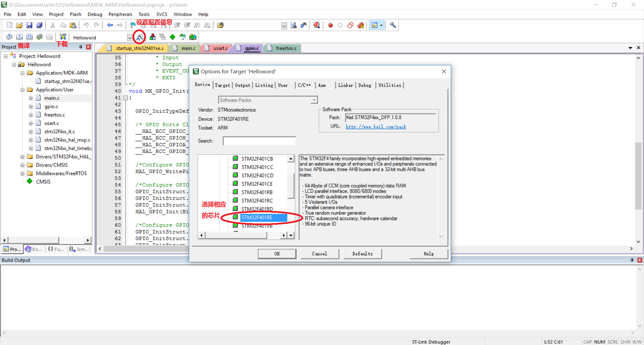Rebuild all target files icon

point(30,37)
